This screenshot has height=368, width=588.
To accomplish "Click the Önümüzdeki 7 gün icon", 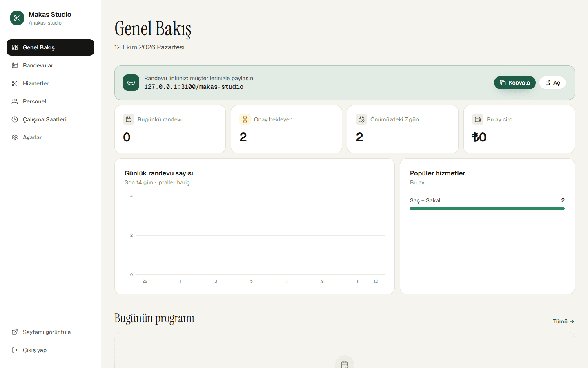I will tap(361, 119).
